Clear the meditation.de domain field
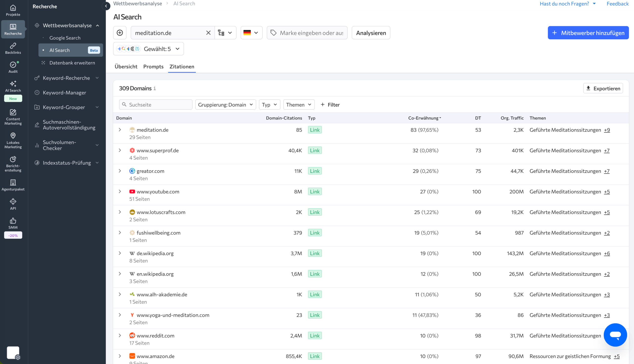This screenshot has height=364, width=634. pyautogui.click(x=208, y=33)
